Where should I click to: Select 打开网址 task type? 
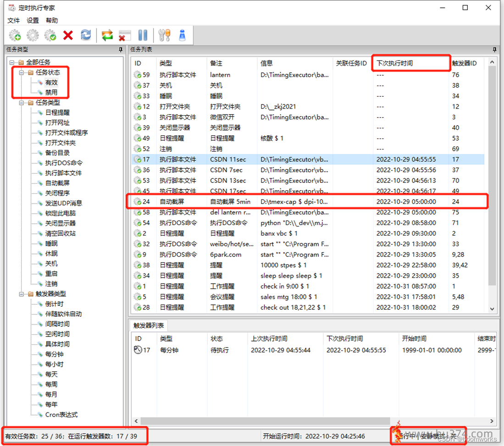click(57, 123)
